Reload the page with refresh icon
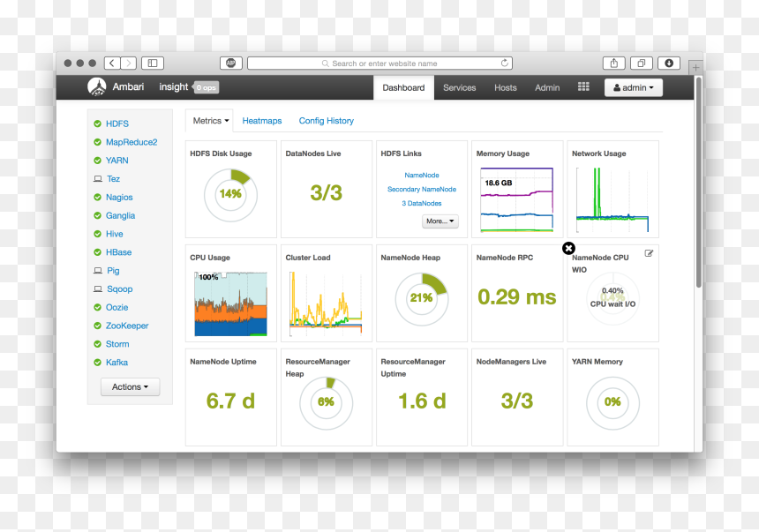This screenshot has height=532, width=759. click(x=505, y=64)
